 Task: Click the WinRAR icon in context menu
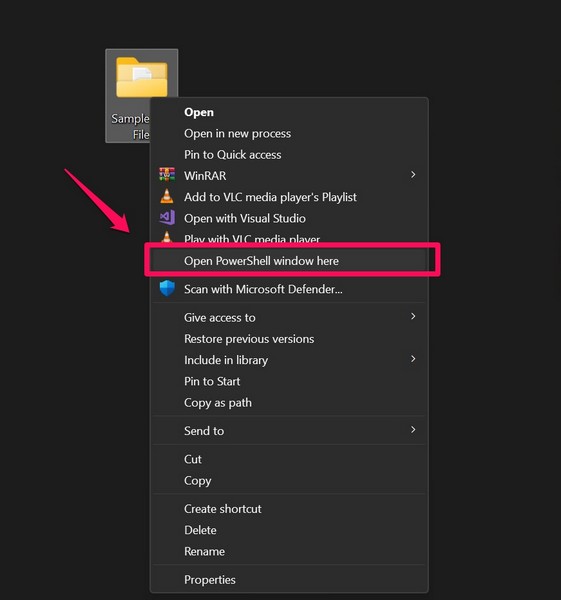coord(167,174)
